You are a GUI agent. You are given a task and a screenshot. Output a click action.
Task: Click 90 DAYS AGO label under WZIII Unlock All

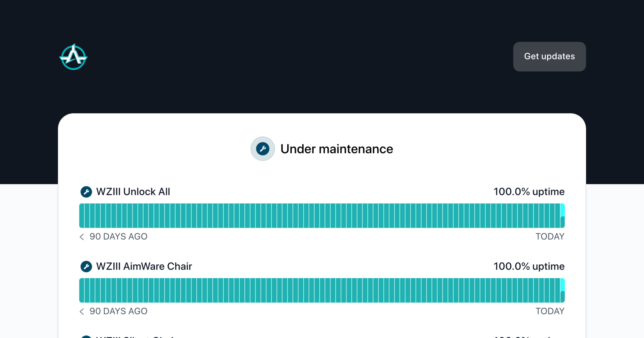pyautogui.click(x=118, y=237)
